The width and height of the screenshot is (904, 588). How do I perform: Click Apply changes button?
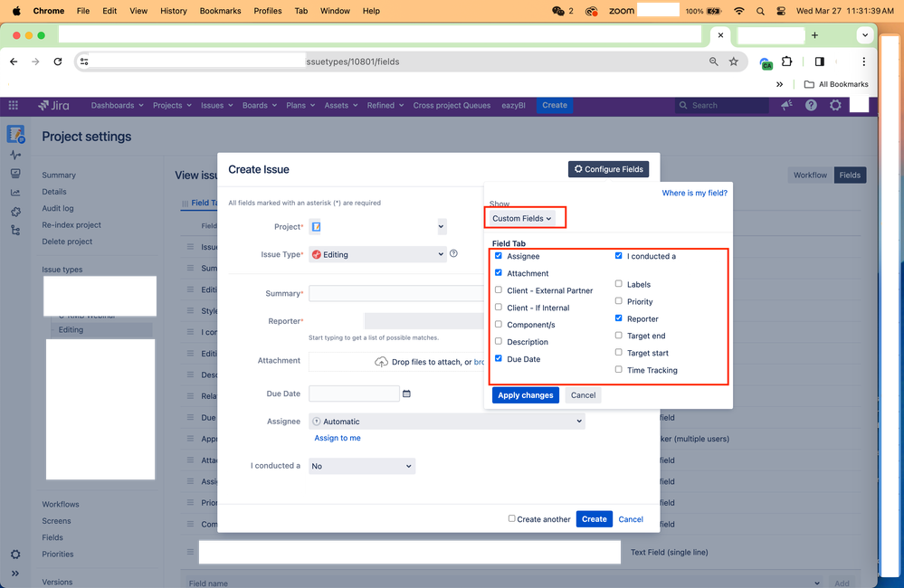point(525,395)
